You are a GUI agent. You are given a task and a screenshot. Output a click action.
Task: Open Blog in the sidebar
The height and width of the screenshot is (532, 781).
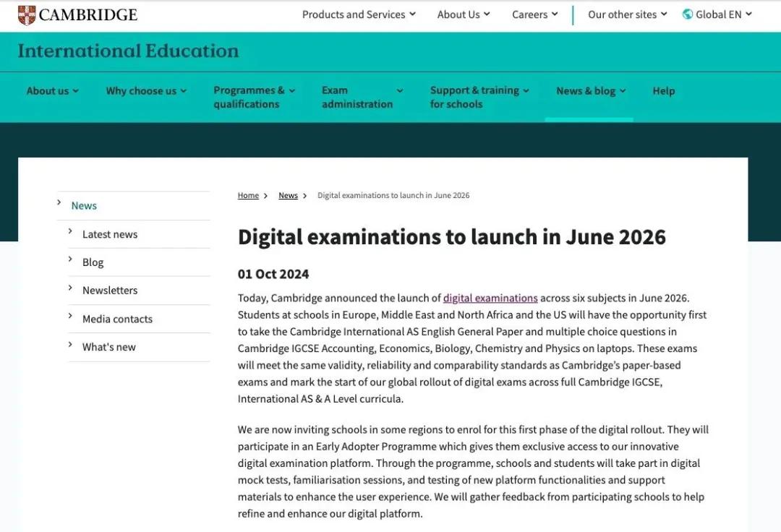click(93, 262)
